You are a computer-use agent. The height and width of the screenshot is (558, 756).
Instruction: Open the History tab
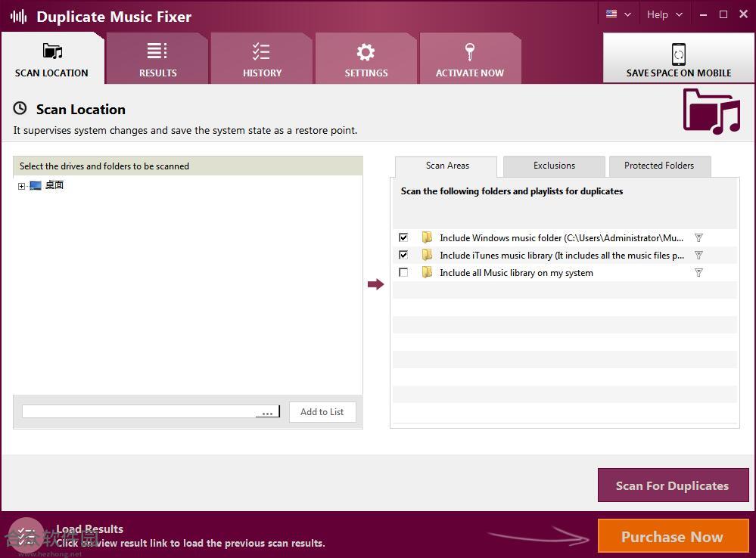point(262,58)
